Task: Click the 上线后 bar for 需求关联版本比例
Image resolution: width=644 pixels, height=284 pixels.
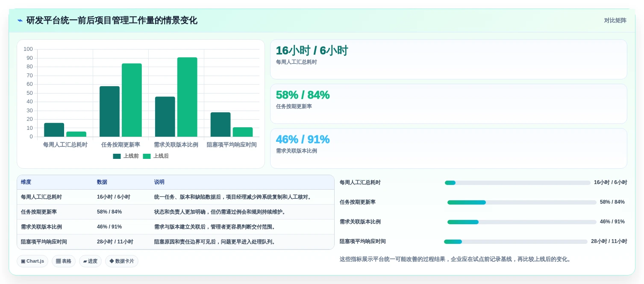Action: [187, 97]
